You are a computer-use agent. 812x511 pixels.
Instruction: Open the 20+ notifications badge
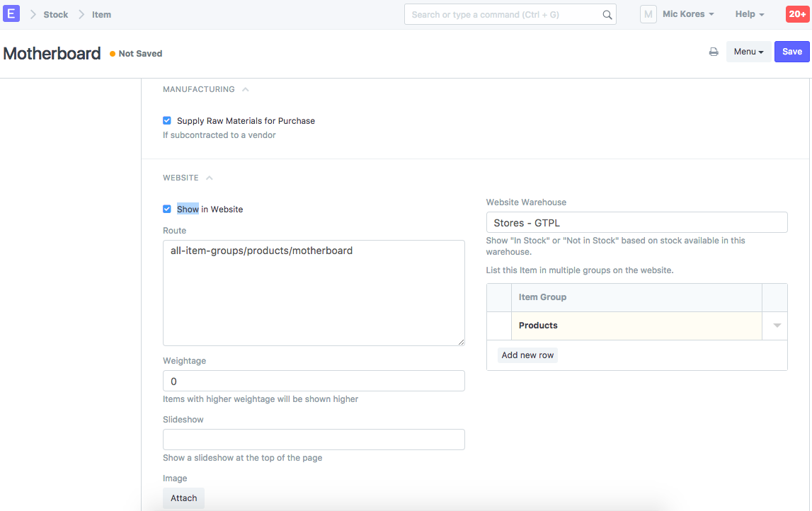pos(796,14)
